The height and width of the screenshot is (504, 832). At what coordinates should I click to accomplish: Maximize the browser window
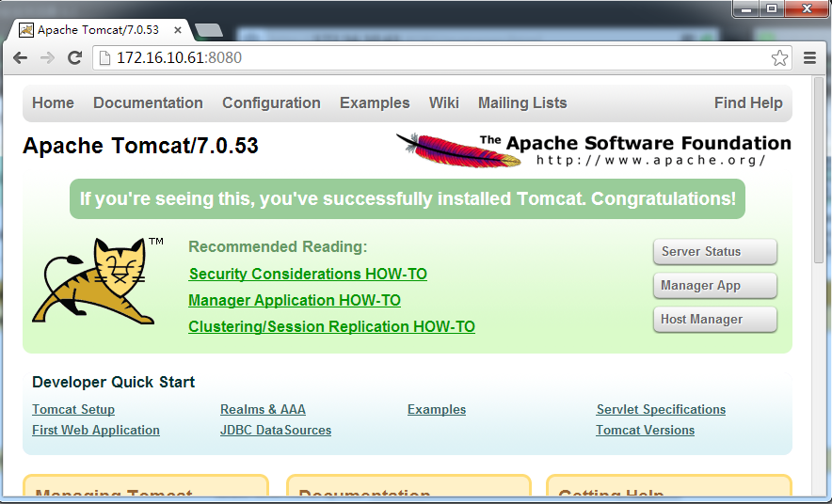point(772,9)
